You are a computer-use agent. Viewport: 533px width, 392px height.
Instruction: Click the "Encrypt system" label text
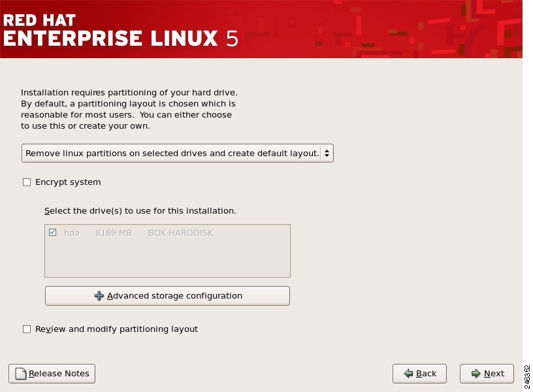tap(68, 182)
